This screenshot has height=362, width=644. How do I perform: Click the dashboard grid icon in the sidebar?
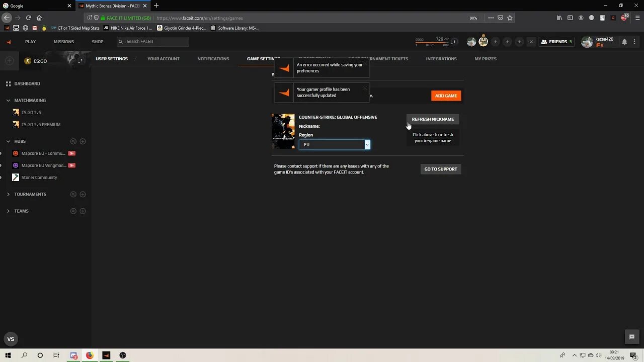[x=9, y=83]
